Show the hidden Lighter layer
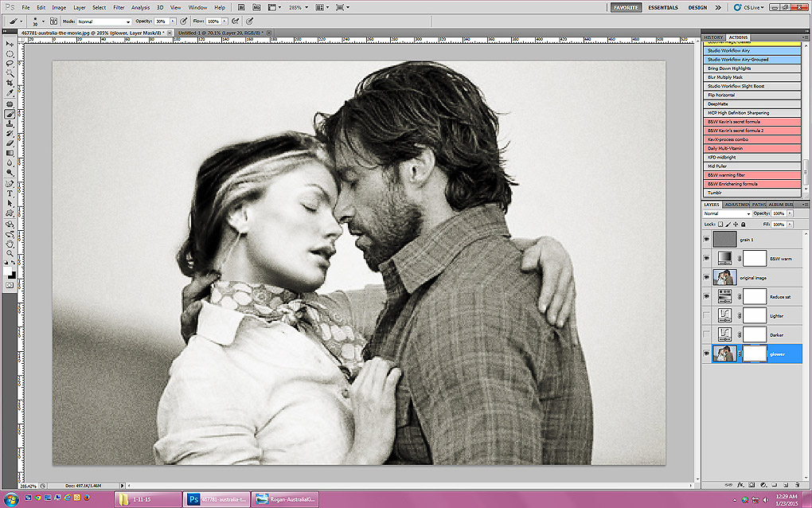This screenshot has height=508, width=812. pos(706,316)
